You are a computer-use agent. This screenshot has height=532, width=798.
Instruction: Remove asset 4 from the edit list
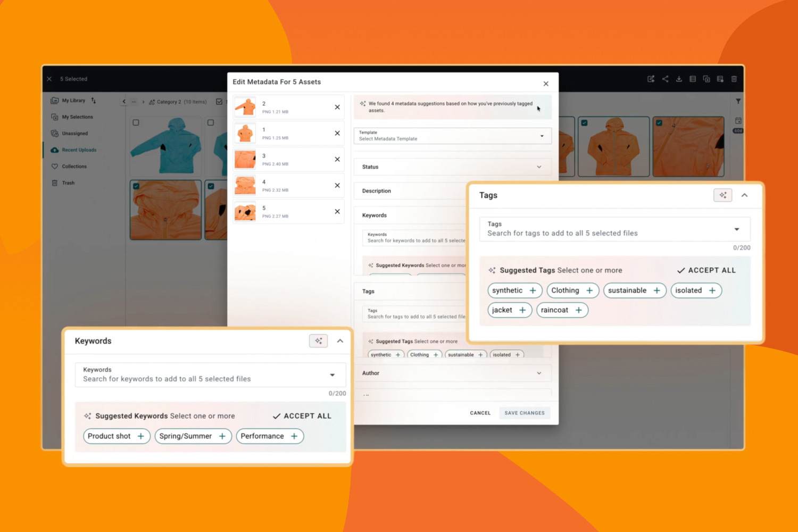point(337,185)
